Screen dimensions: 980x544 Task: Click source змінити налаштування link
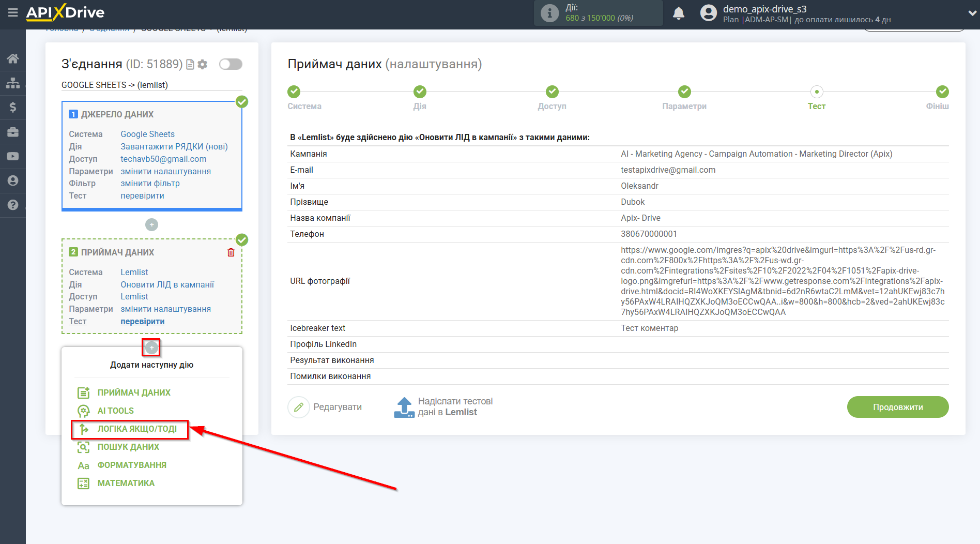(x=165, y=172)
